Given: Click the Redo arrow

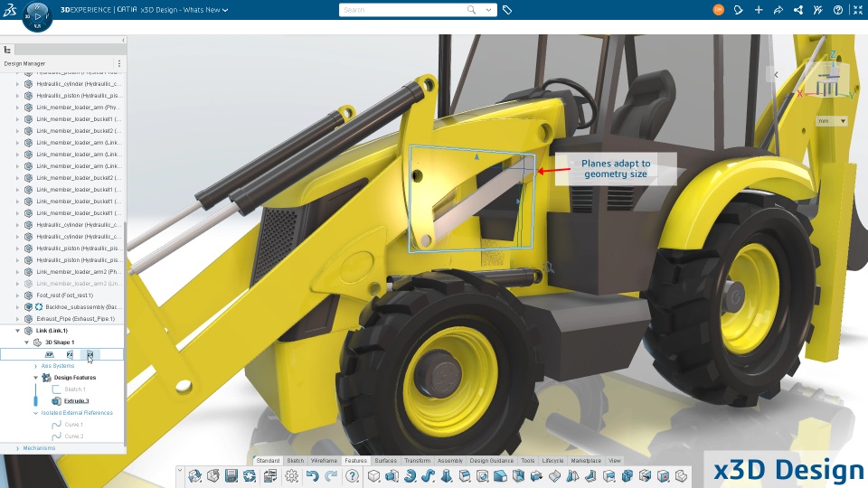Looking at the screenshot, I should click(331, 476).
